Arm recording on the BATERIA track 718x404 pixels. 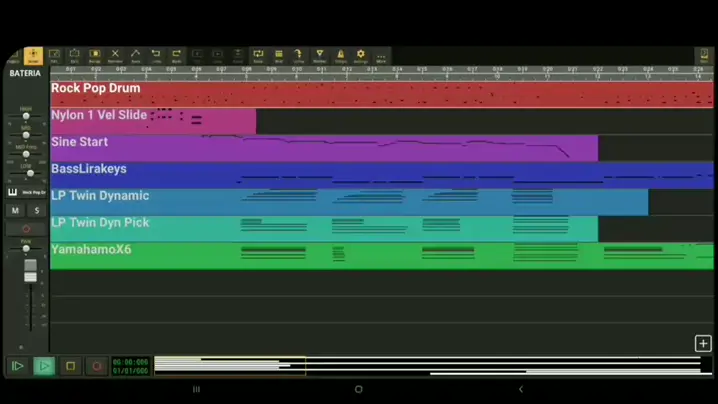pyautogui.click(x=26, y=229)
